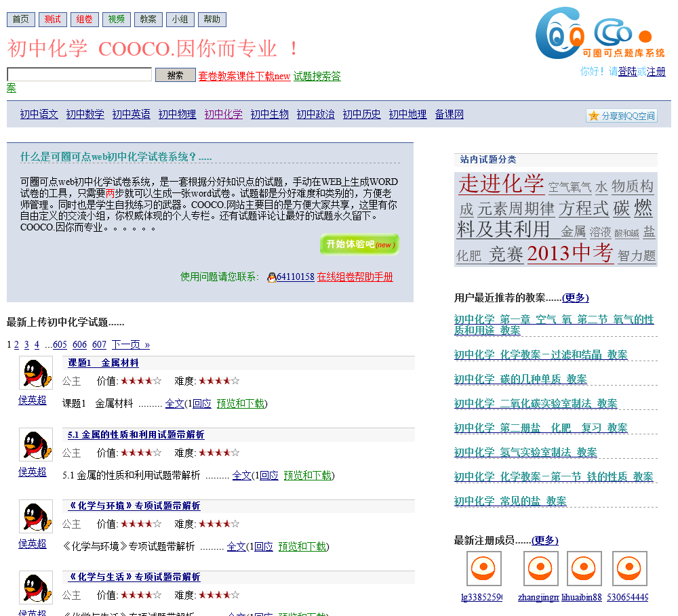678x616 pixels.
Task: Click penguin avatar beside 《化学与环境》 entry
Action: point(36,516)
